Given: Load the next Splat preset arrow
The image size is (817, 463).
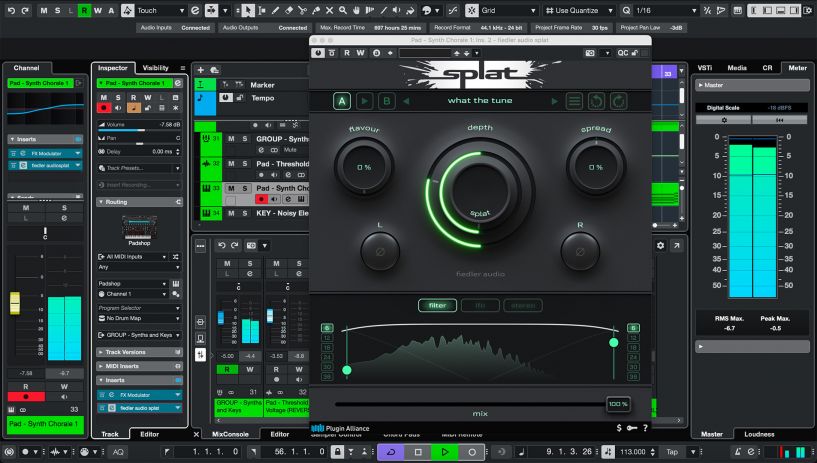Looking at the screenshot, I should click(x=554, y=101).
